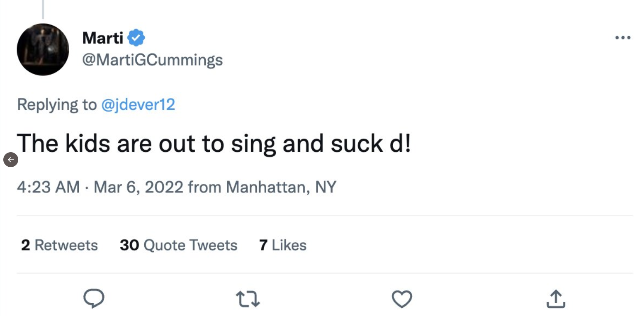Click the blue verified badge next to Marti

click(x=136, y=38)
